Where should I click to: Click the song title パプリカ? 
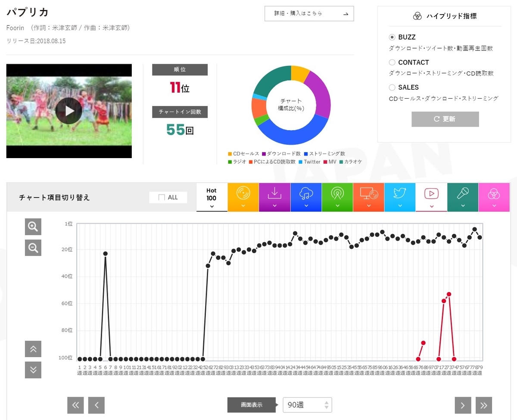coord(28,12)
